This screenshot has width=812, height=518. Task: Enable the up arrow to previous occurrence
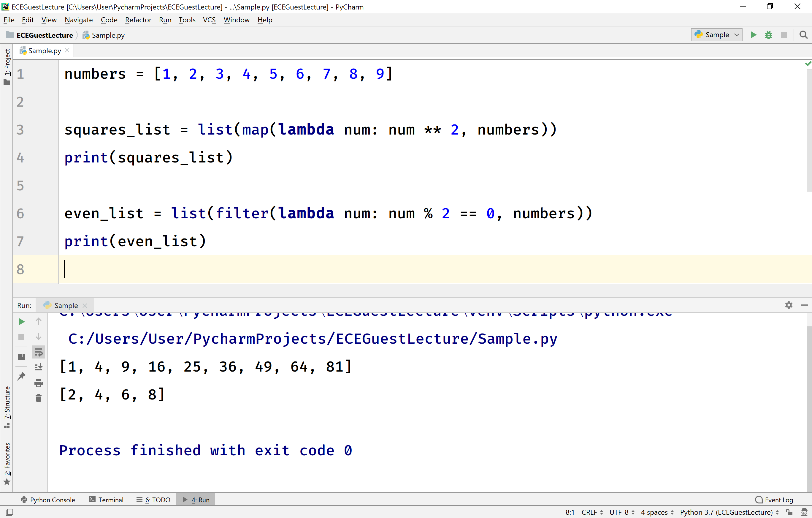(39, 321)
